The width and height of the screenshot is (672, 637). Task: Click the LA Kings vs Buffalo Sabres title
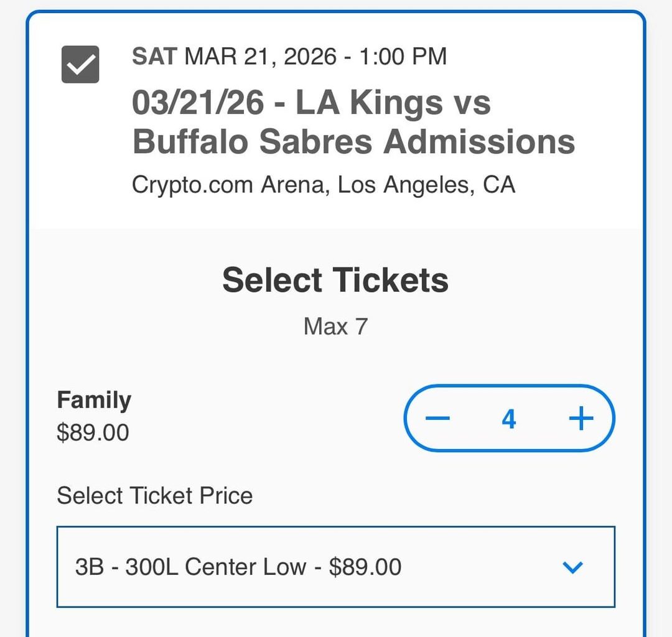[x=353, y=121]
